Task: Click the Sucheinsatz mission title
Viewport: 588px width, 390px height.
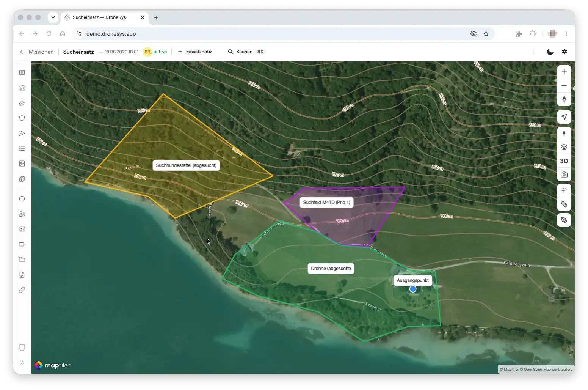Action: pos(78,52)
